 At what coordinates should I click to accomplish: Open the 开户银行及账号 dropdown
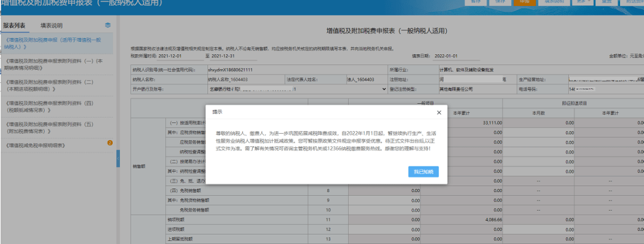[297, 89]
